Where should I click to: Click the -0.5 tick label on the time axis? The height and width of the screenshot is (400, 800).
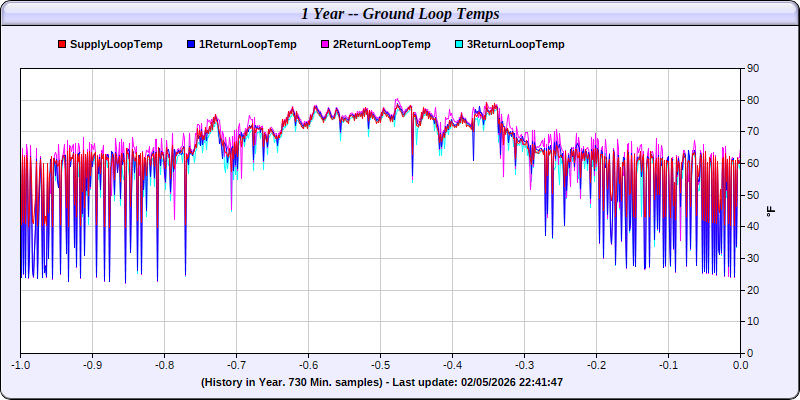pyautogui.click(x=380, y=366)
